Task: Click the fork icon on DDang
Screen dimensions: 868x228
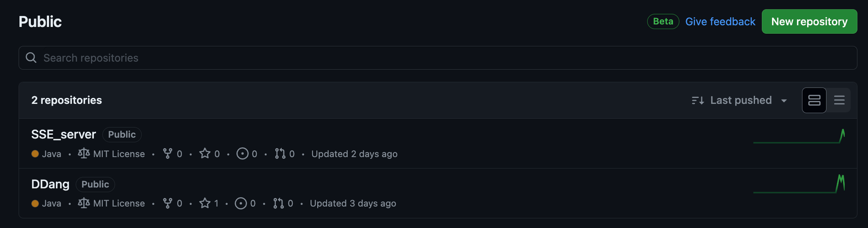Action: pos(168,203)
